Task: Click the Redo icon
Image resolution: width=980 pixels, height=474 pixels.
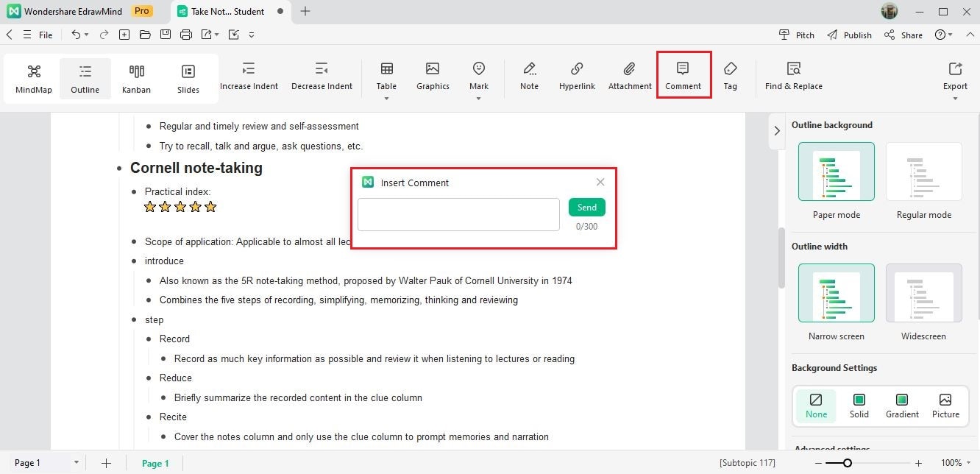Action: [x=104, y=35]
